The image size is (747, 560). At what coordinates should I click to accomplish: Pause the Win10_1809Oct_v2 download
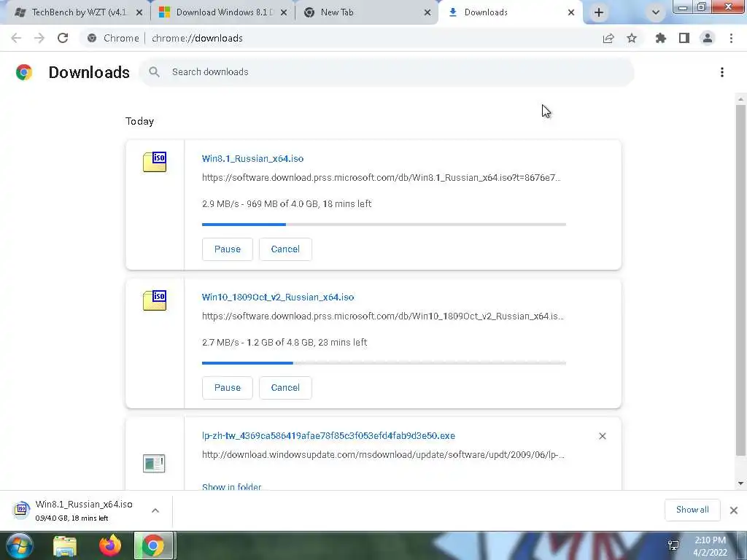point(228,388)
